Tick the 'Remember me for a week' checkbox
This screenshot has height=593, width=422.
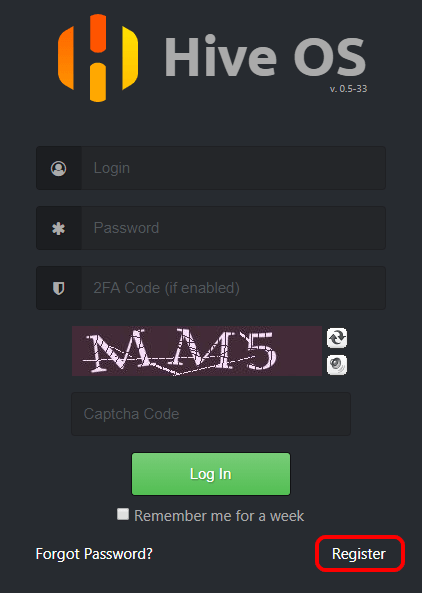pos(123,514)
